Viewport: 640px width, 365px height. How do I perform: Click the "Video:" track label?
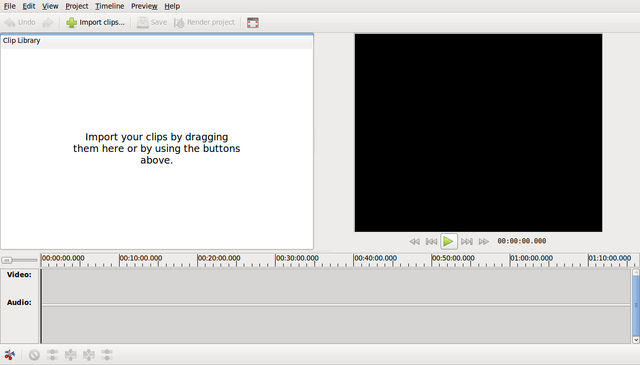click(19, 275)
